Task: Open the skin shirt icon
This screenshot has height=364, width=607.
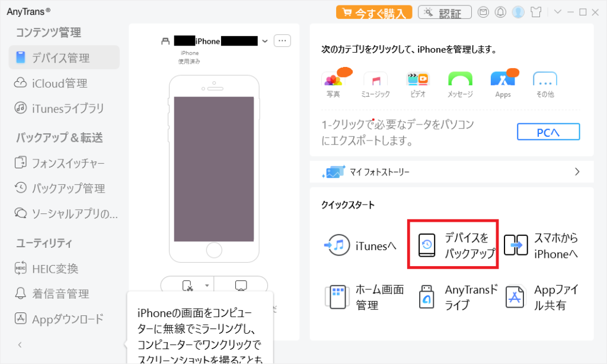Action: click(x=536, y=12)
